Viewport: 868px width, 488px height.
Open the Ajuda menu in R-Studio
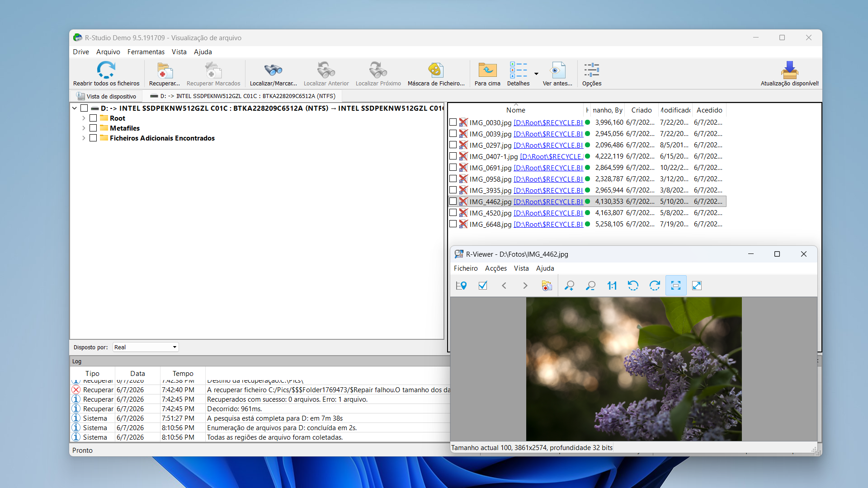point(203,52)
